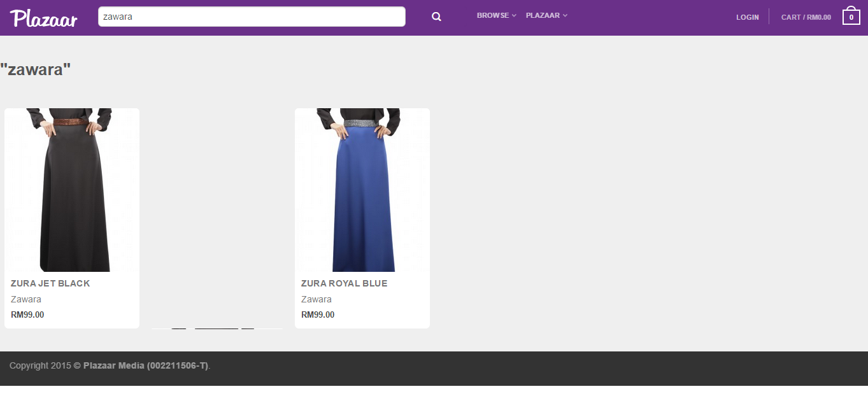868x403 pixels.
Task: Open the Login link
Action: [x=748, y=17]
